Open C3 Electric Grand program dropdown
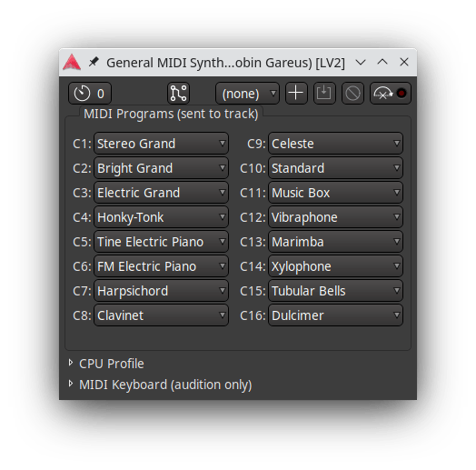 (161, 193)
